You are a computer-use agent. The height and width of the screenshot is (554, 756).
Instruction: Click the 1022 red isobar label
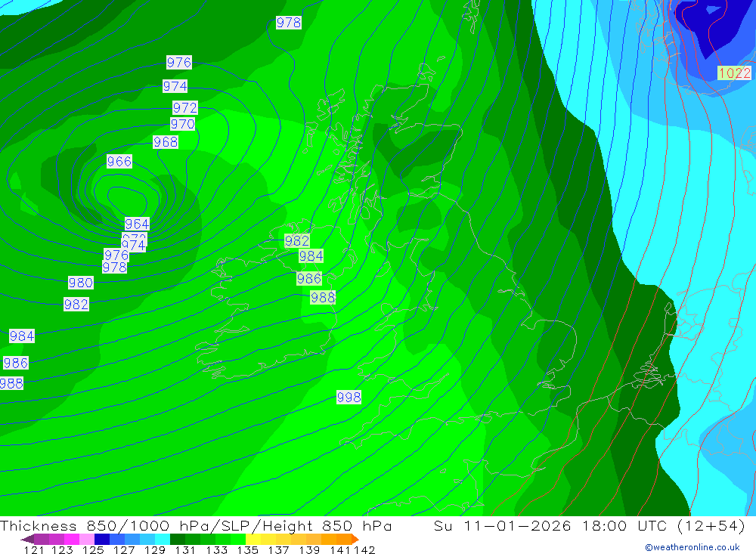point(734,73)
